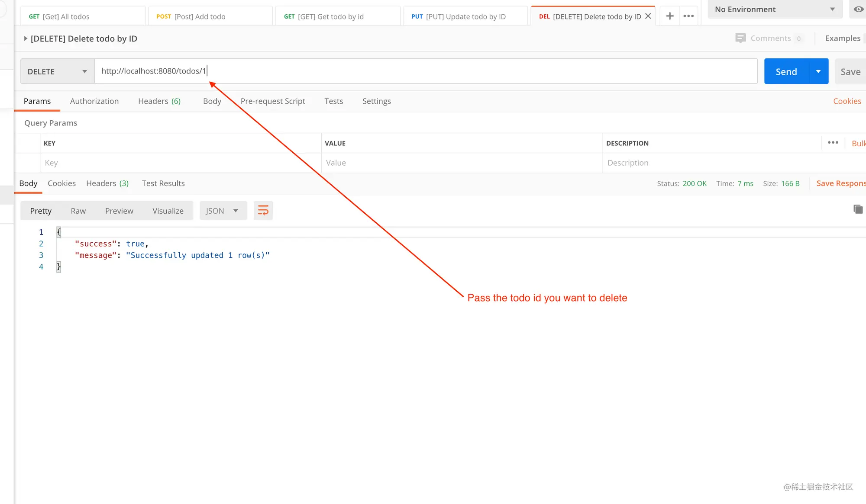The height and width of the screenshot is (504, 866).
Task: Open the No Environment selector
Action: [x=775, y=9]
